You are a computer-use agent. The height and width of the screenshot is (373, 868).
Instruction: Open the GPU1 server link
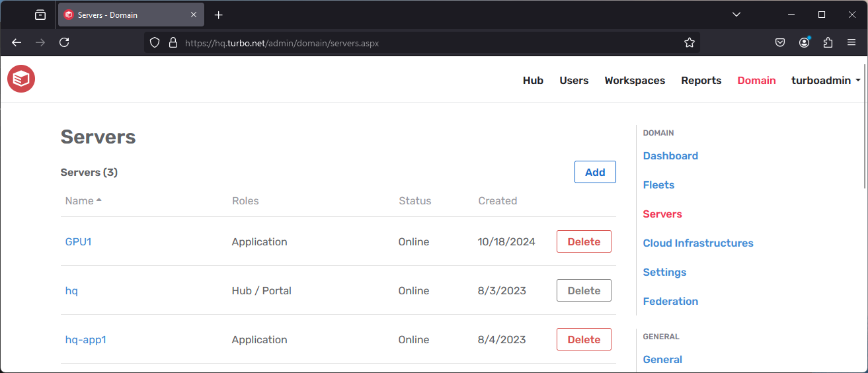point(79,242)
